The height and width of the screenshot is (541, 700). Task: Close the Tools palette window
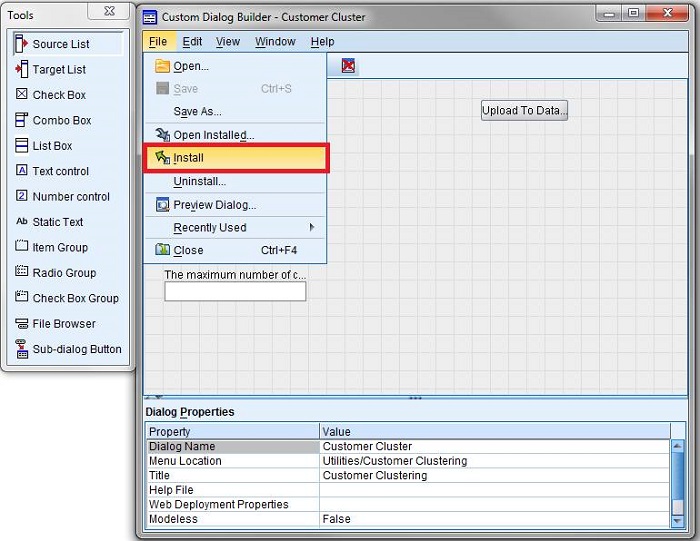pos(109,12)
